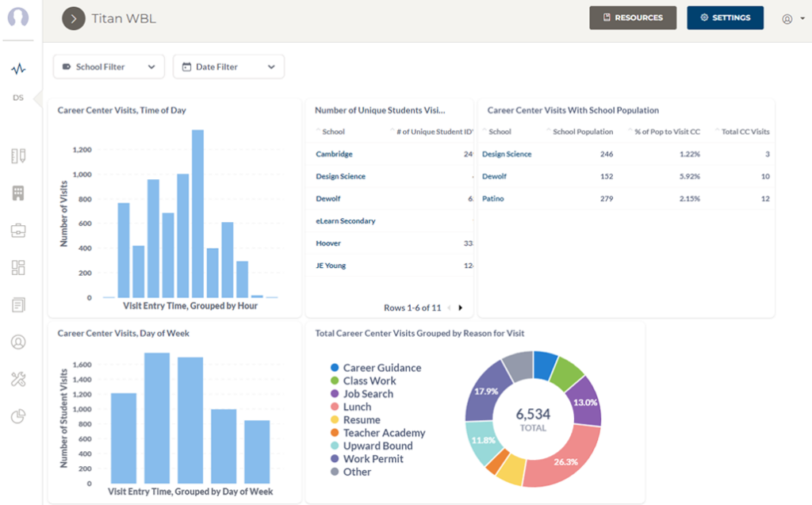Select the DS item in the sidebar
The height and width of the screenshot is (505, 812).
coord(18,98)
